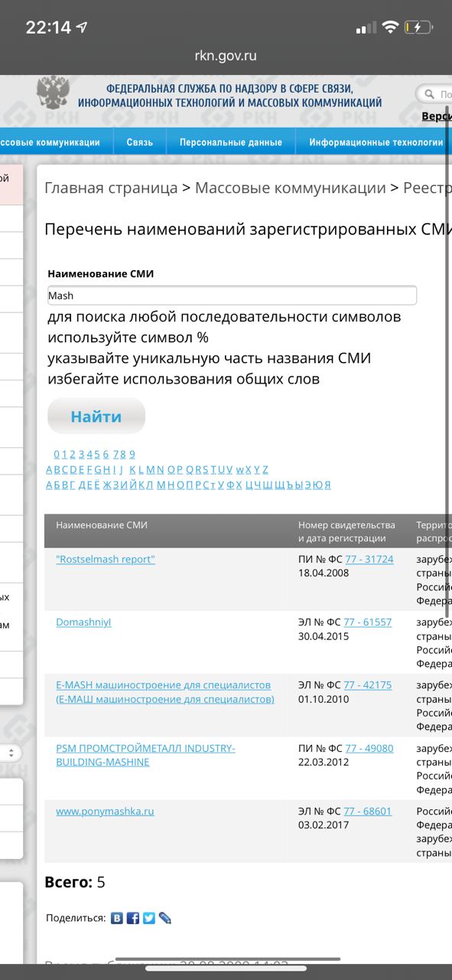Open the PSM ПРОМСТРОЙМЕТАЛЛ INDUSTRY-BUILDING-MASHINE entry

145,754
